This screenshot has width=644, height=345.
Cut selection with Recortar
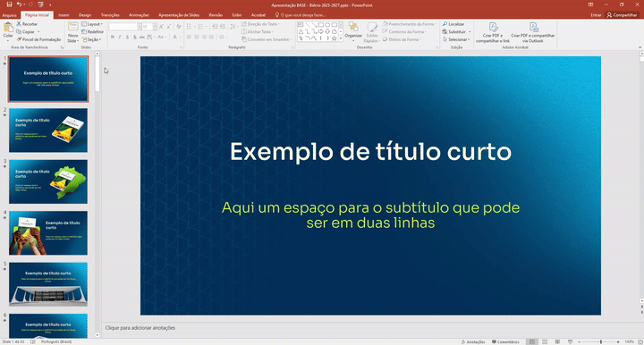[27, 24]
